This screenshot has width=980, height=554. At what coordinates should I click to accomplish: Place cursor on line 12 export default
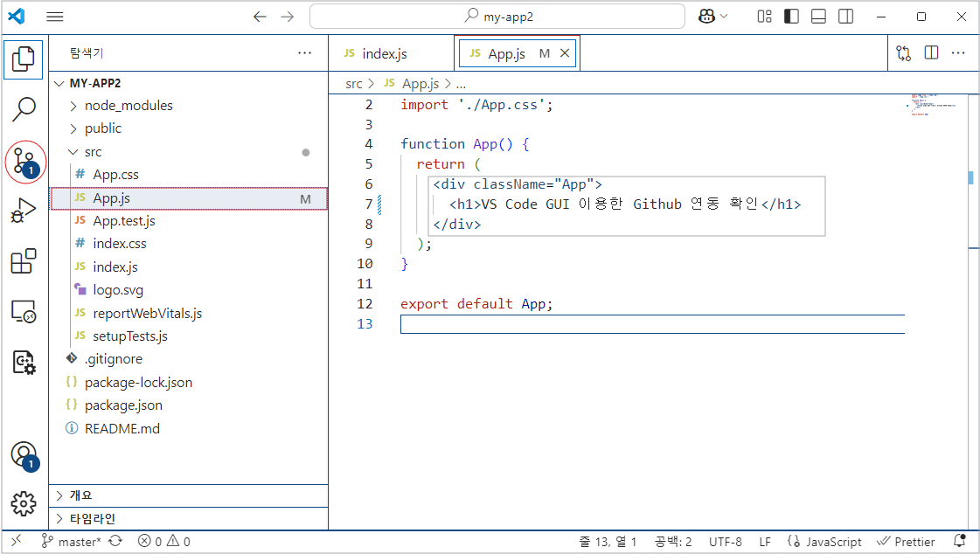476,304
